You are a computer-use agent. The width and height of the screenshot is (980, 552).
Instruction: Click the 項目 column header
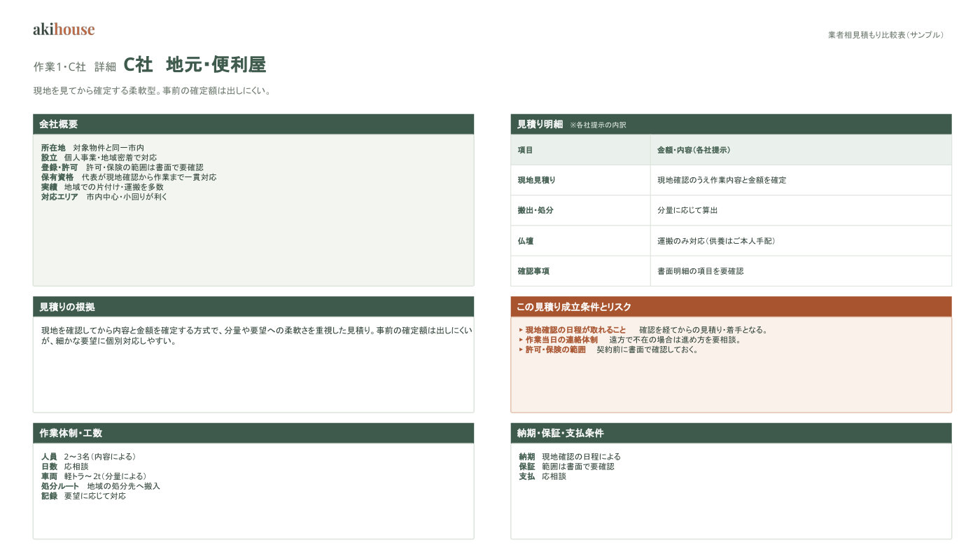coord(580,150)
